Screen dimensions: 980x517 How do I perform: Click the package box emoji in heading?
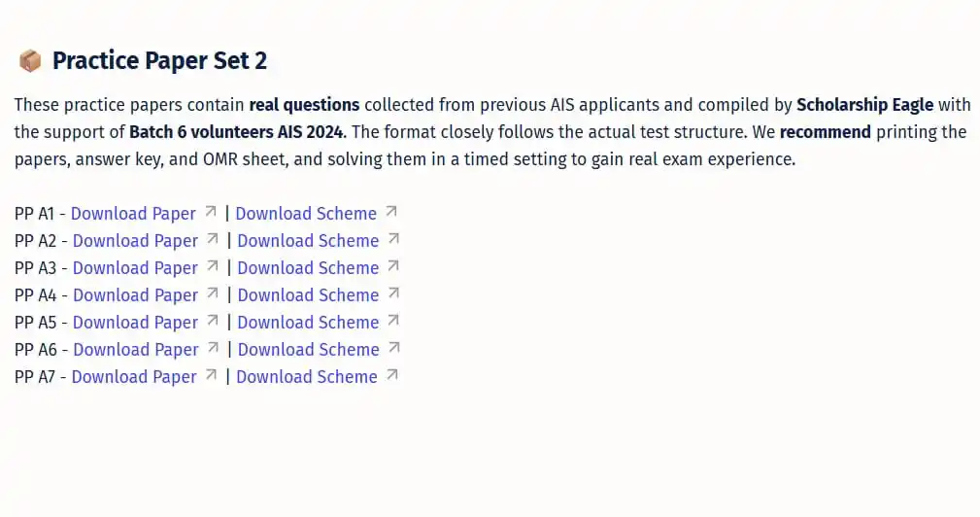tap(30, 61)
